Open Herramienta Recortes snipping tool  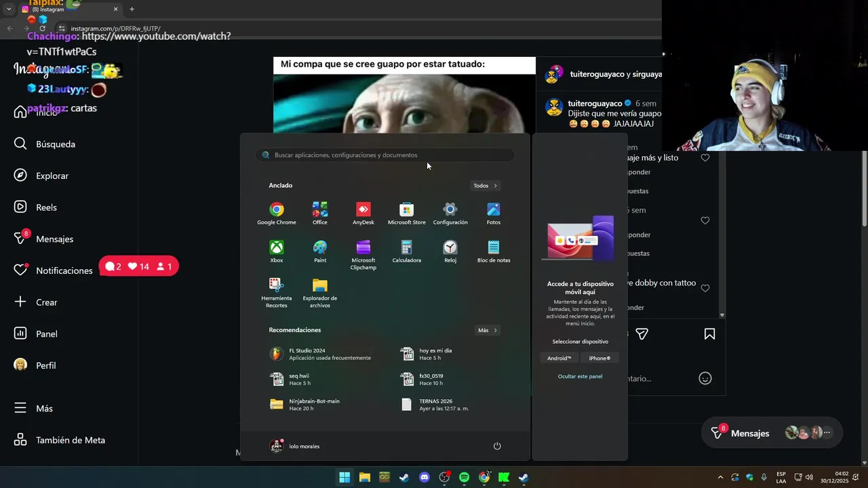pyautogui.click(x=277, y=293)
